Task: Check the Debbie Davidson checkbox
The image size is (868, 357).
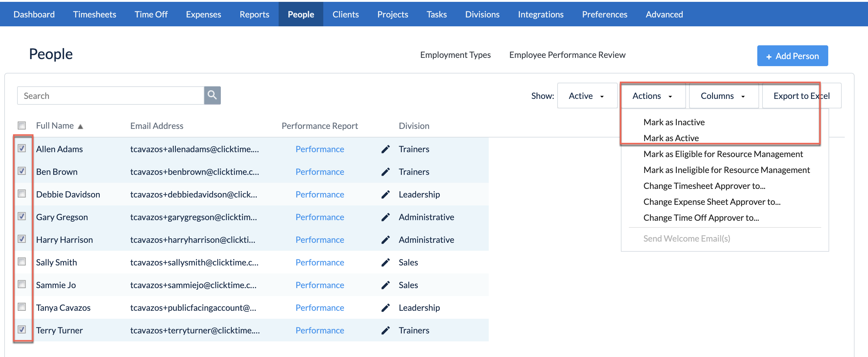Action: tap(22, 193)
